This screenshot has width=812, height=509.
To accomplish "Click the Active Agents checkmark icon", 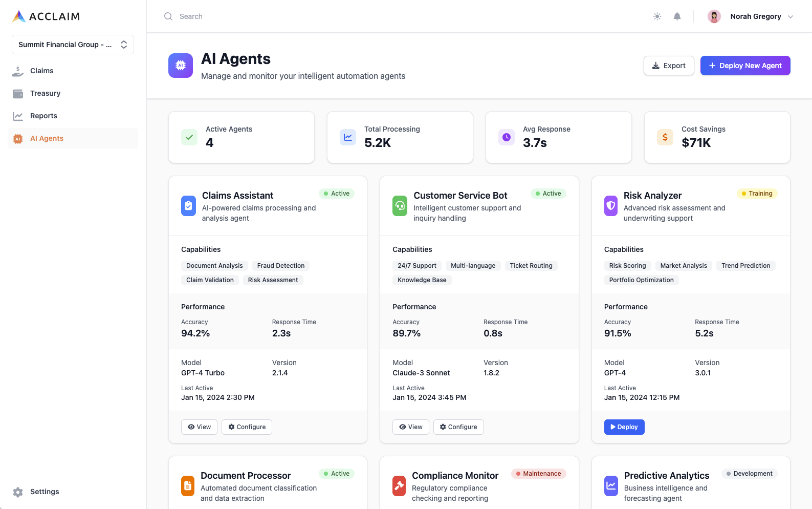I will point(189,137).
